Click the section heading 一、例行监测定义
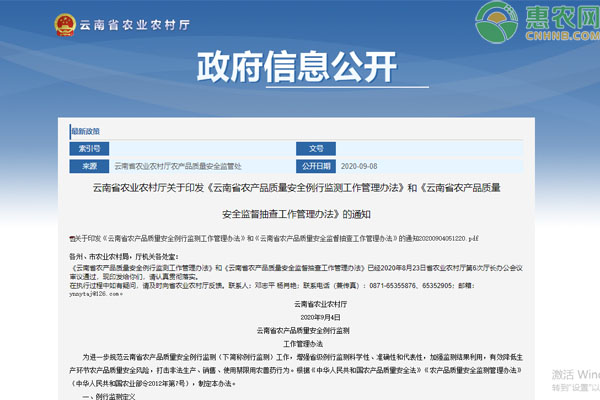This screenshot has height=400, width=600. tap(109, 397)
